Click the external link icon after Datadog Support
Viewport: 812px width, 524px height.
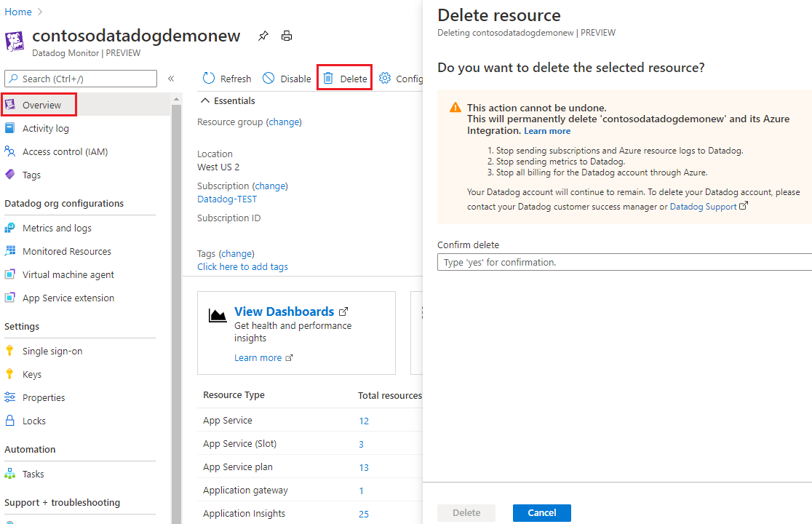pos(744,205)
